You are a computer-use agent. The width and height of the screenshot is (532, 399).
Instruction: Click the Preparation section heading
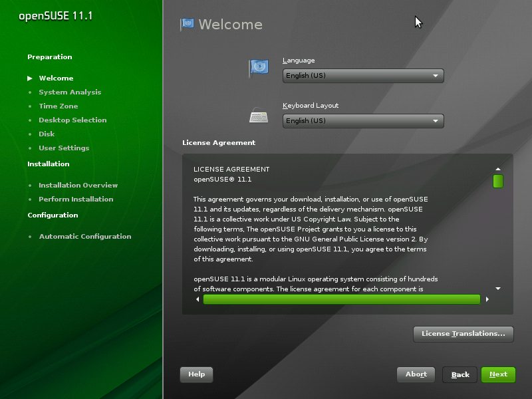tap(50, 57)
